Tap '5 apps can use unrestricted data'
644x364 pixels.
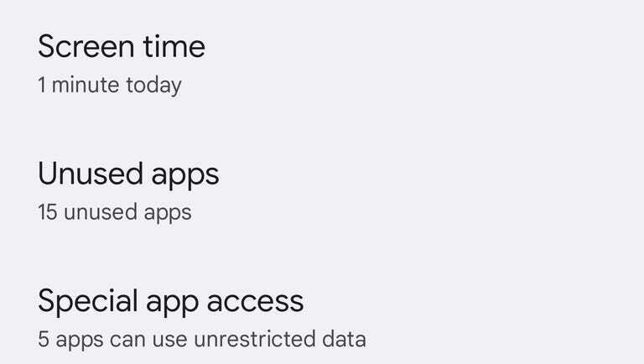(x=201, y=340)
